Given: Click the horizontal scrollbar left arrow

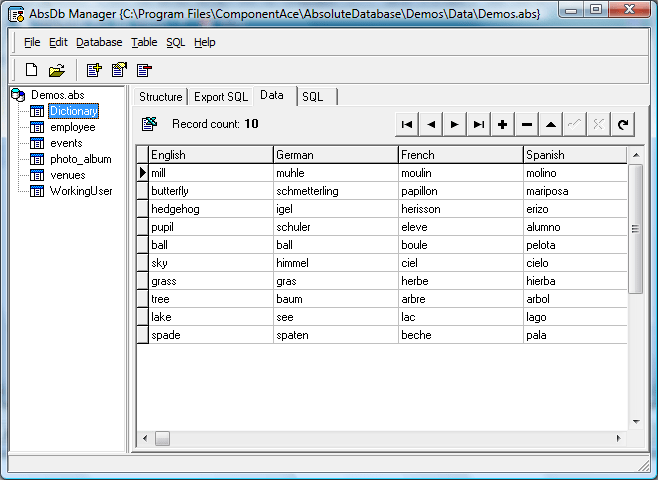Looking at the screenshot, I should (x=145, y=438).
